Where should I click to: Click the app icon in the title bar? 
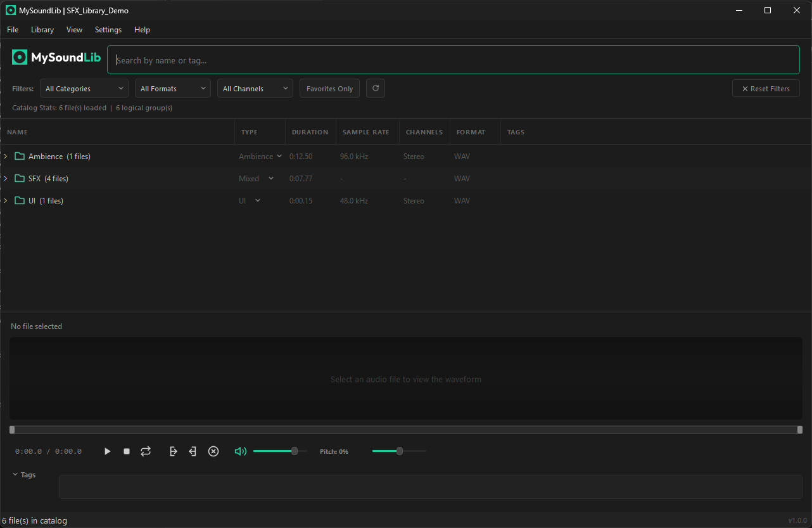pyautogui.click(x=11, y=10)
